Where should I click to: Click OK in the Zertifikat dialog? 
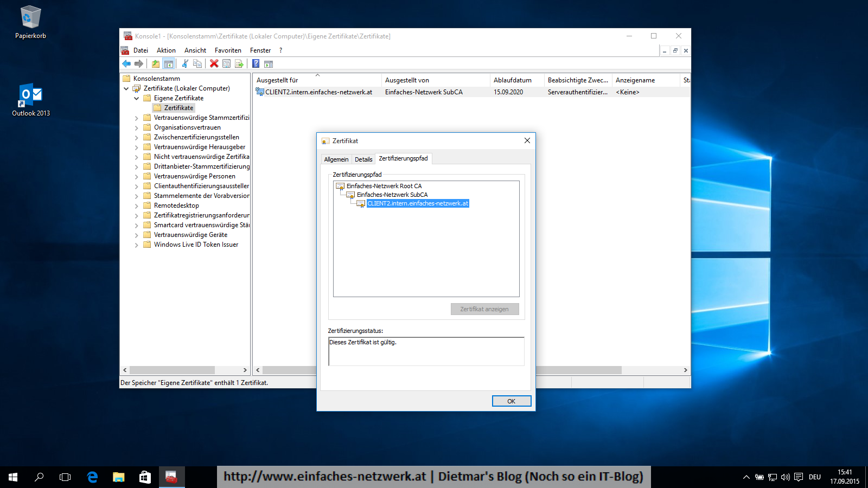[511, 401]
